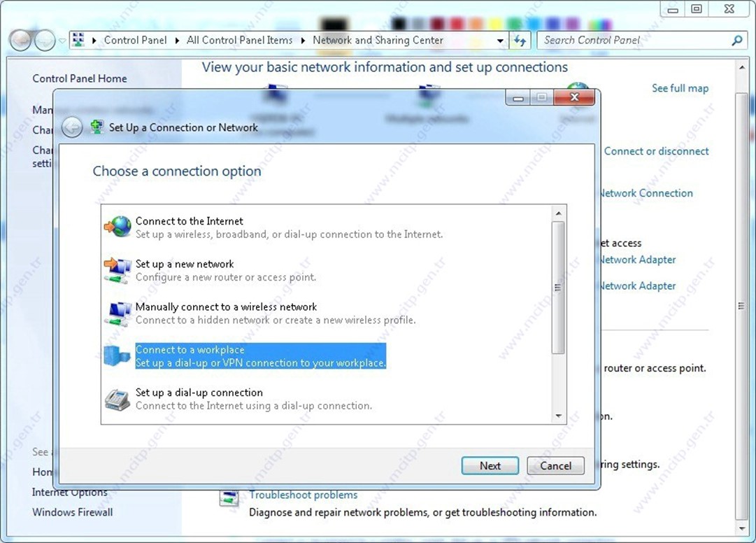This screenshot has height=543, width=756.
Task: Click the Control Panel scroll down arrow
Action: point(741,529)
